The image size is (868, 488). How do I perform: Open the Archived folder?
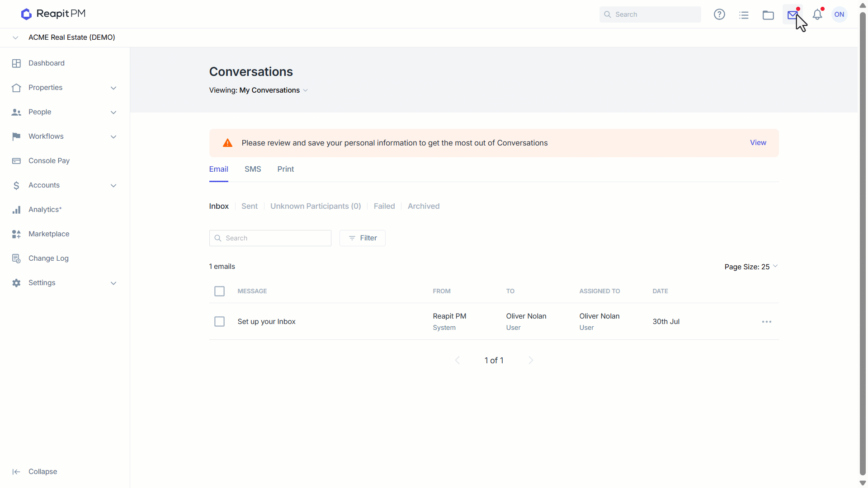tap(424, 206)
